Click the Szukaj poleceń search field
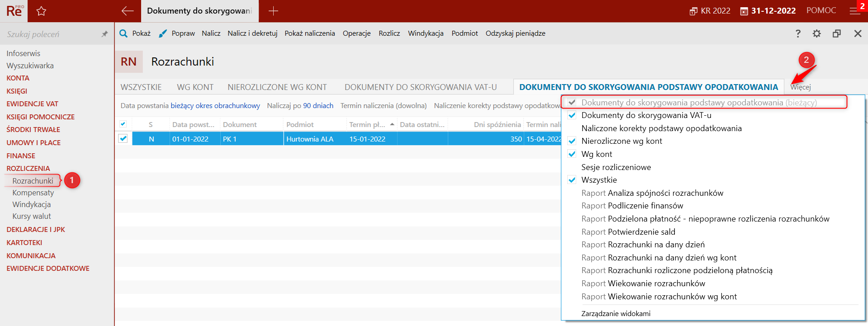The height and width of the screenshot is (326, 868). [x=50, y=34]
